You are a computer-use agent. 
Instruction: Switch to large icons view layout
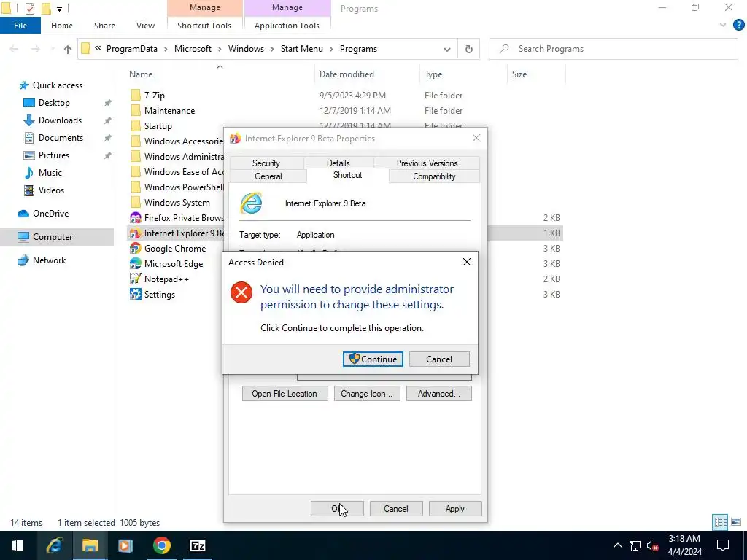(737, 522)
